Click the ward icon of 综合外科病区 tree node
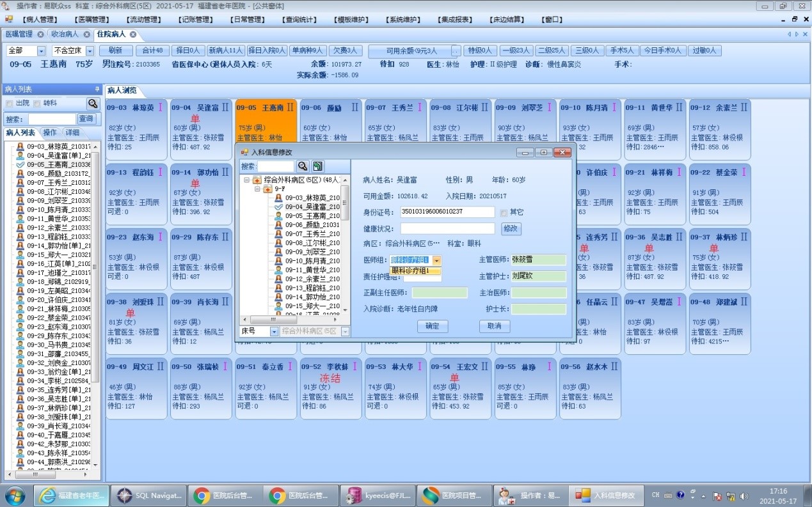 pos(257,180)
